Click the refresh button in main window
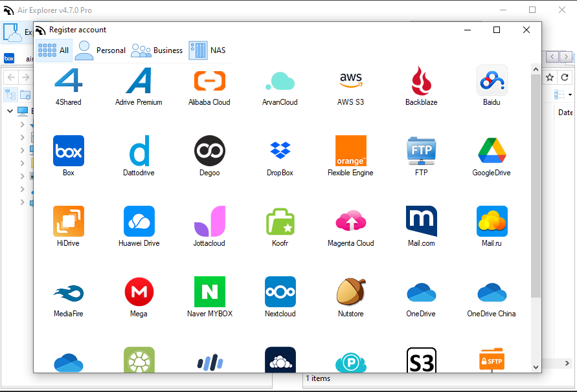Viewport: 577px width, 392px height. click(x=565, y=77)
